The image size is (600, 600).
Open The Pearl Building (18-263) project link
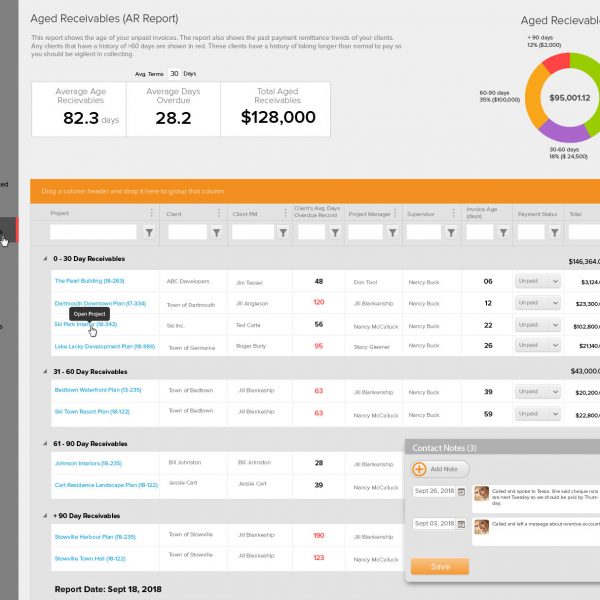click(x=90, y=281)
